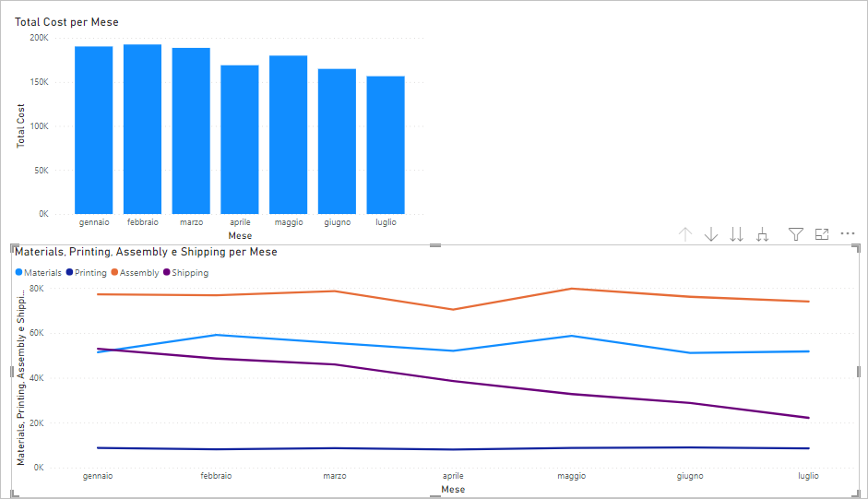Click 'Assembly' legend label
Image resolution: width=868 pixels, height=499 pixels.
coord(139,272)
